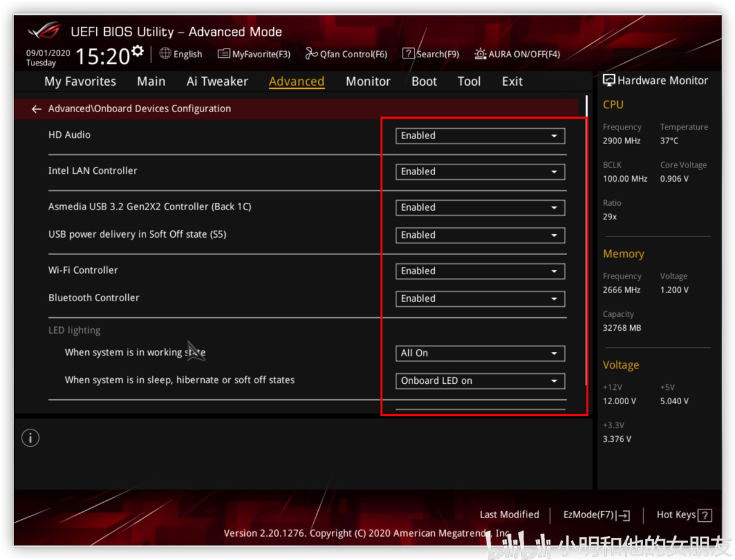
Task: Click the +12V 12.000 V value
Action: [619, 401]
